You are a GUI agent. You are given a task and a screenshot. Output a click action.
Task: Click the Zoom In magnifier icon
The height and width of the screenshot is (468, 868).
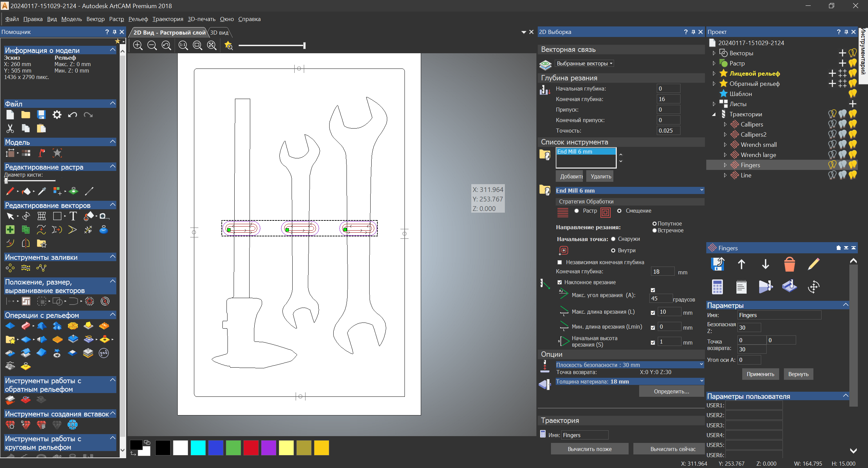click(x=138, y=45)
